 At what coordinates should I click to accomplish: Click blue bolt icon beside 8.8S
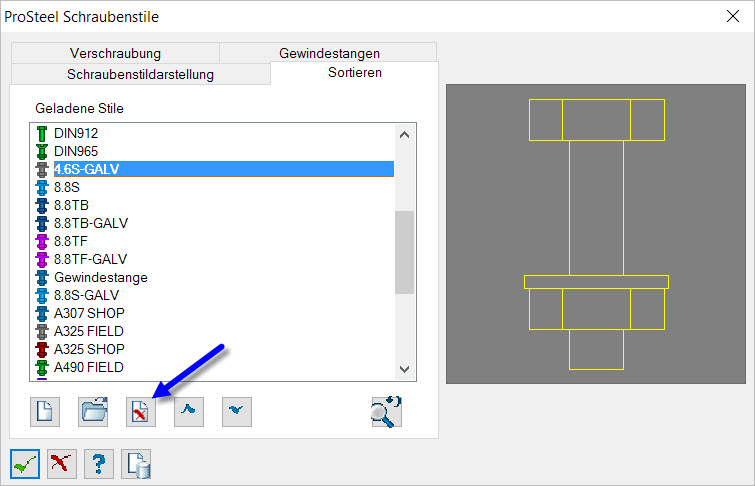[42, 187]
